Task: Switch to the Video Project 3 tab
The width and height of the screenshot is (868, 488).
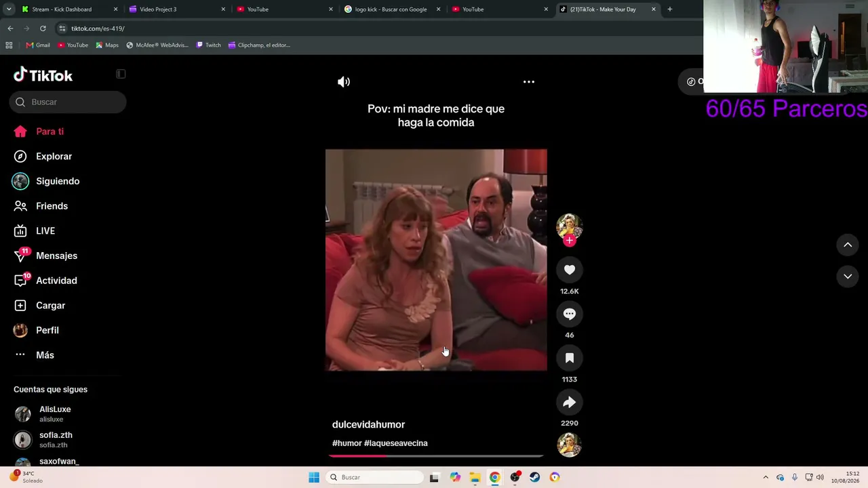Action: pyautogui.click(x=175, y=9)
